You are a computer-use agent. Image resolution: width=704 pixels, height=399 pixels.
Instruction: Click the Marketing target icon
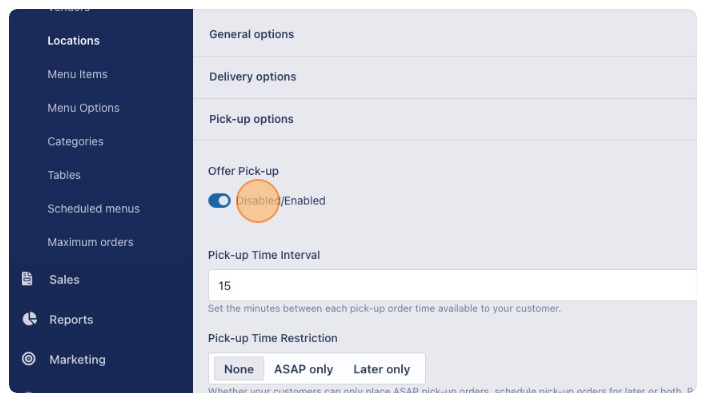(29, 359)
